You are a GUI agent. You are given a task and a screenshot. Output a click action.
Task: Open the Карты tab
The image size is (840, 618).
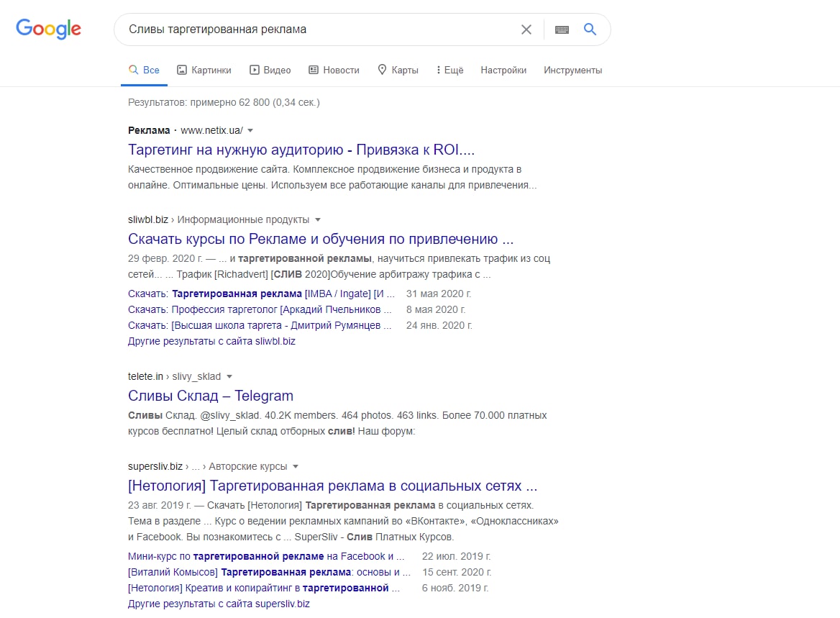[398, 71]
